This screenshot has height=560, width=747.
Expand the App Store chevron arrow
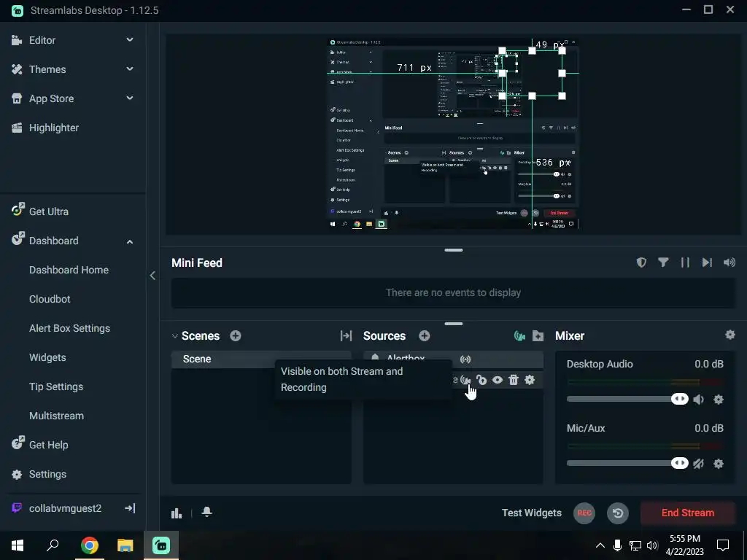click(x=130, y=98)
